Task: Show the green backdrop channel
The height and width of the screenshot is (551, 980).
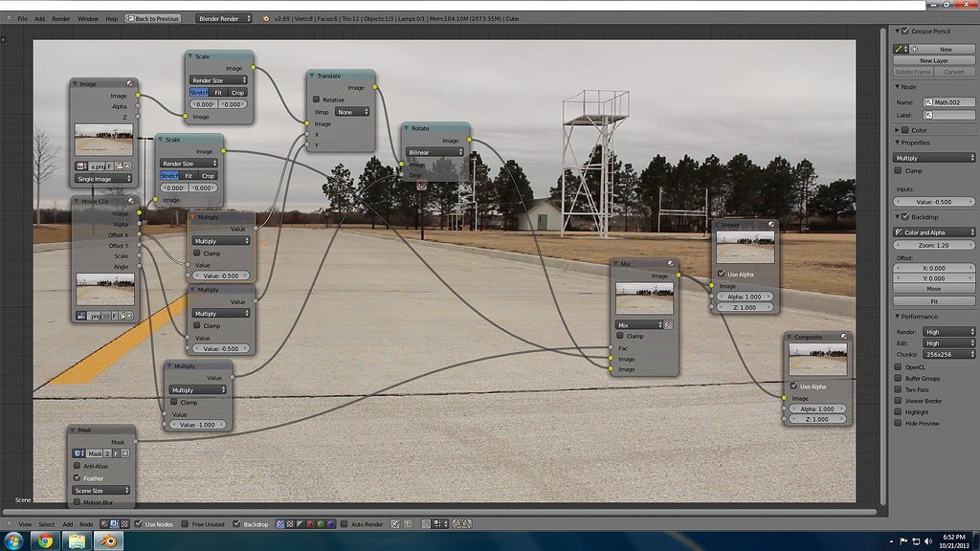Action: coord(321,524)
